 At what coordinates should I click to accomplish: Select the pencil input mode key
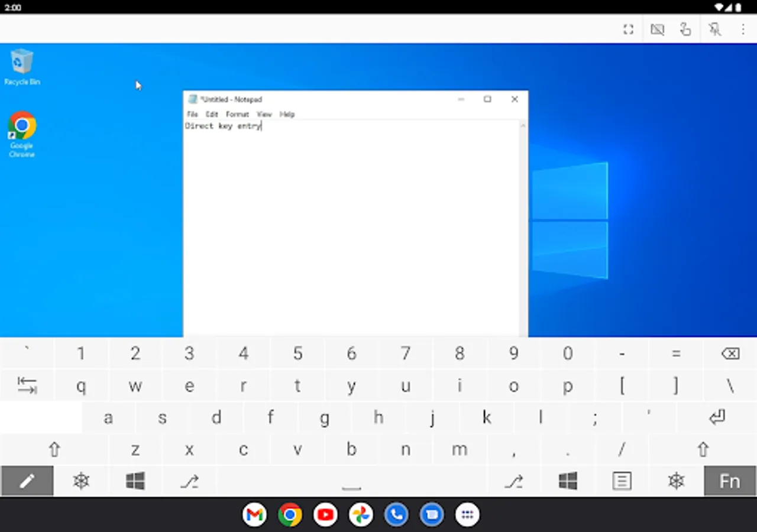tap(27, 481)
